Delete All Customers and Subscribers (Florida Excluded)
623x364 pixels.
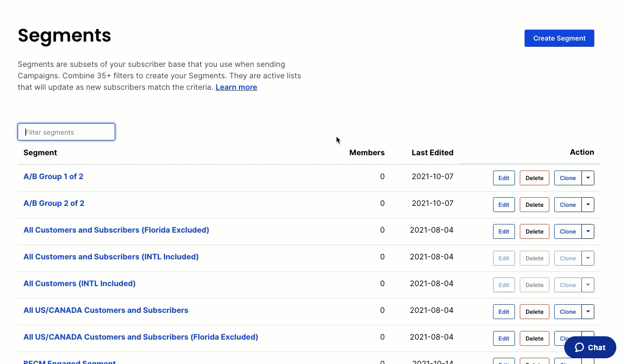tap(534, 231)
